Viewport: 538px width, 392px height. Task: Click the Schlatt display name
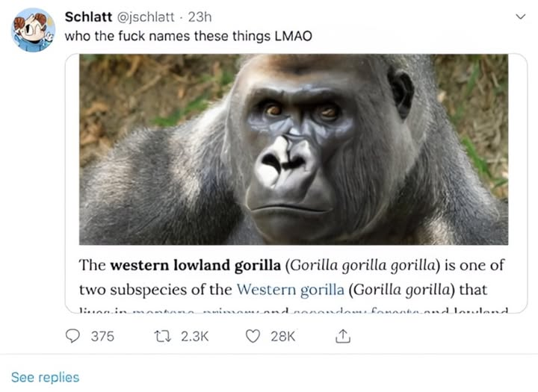click(x=89, y=16)
